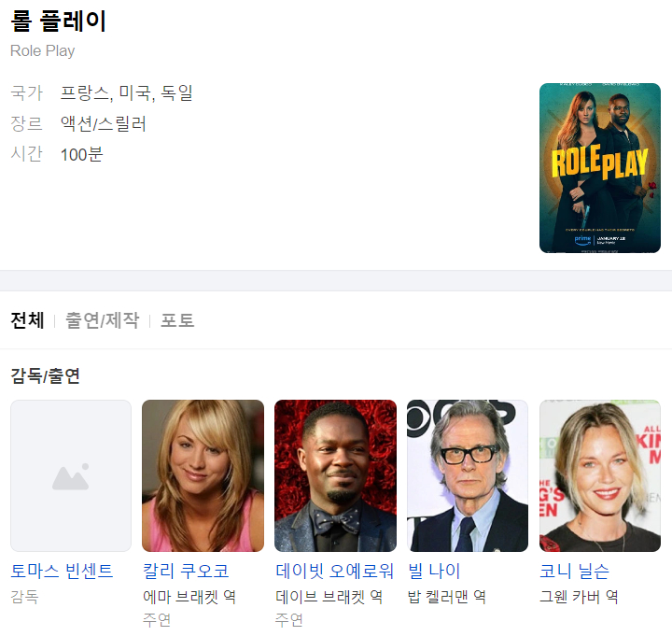Open the 데이빗 오예로워 name link
This screenshot has width=672, height=636.
point(334,571)
